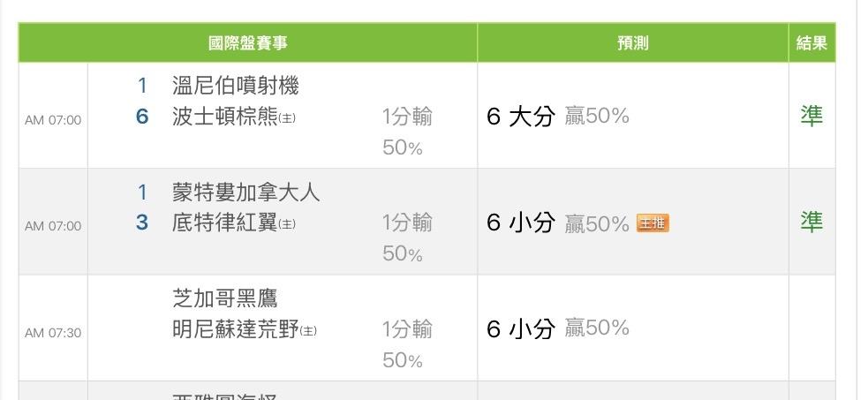Click the AM 07:30 game time
868x400 pixels.
click(53, 333)
